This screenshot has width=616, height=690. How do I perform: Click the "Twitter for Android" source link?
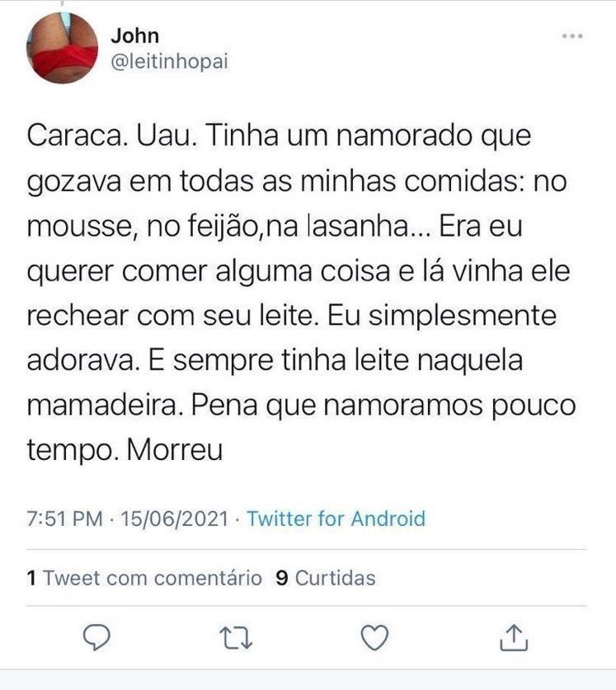click(336, 519)
